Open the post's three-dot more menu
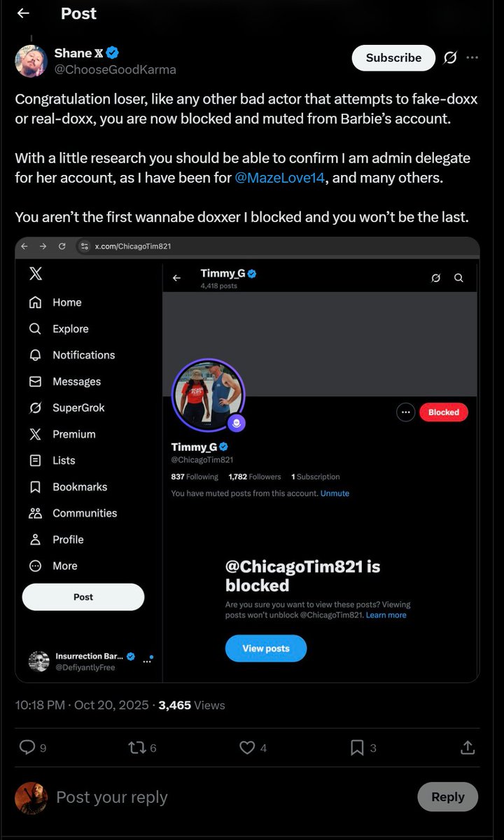The image size is (504, 840). (x=472, y=57)
